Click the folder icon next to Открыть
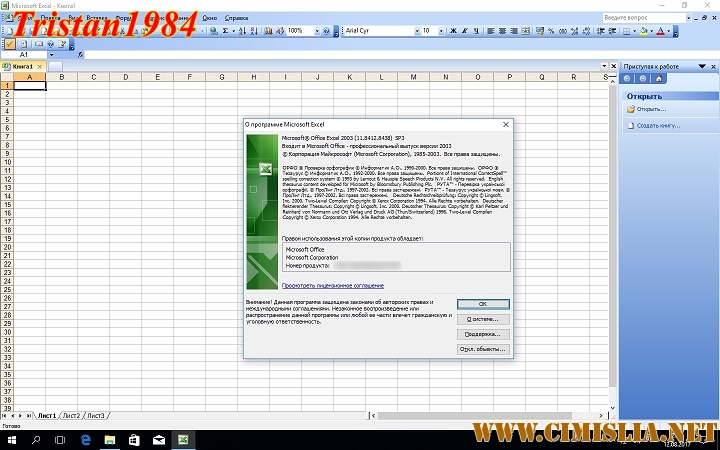Screen dimensions: 720x450 click(x=630, y=108)
